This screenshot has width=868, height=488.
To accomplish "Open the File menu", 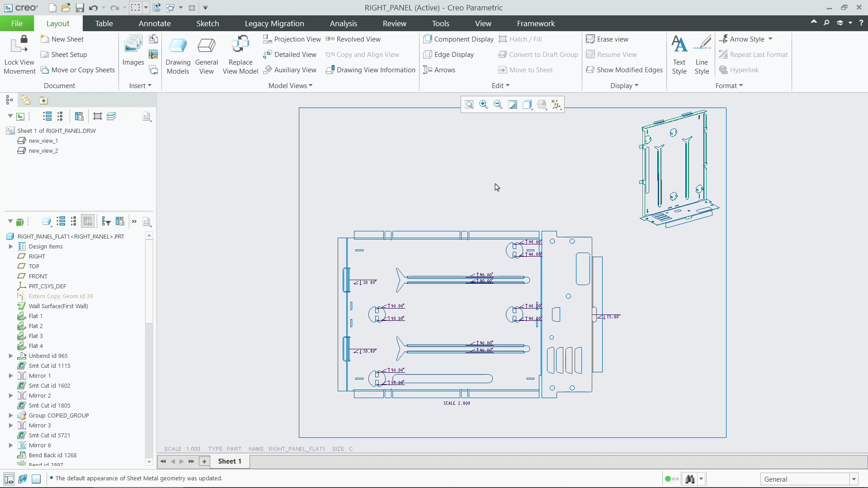I will point(17,23).
